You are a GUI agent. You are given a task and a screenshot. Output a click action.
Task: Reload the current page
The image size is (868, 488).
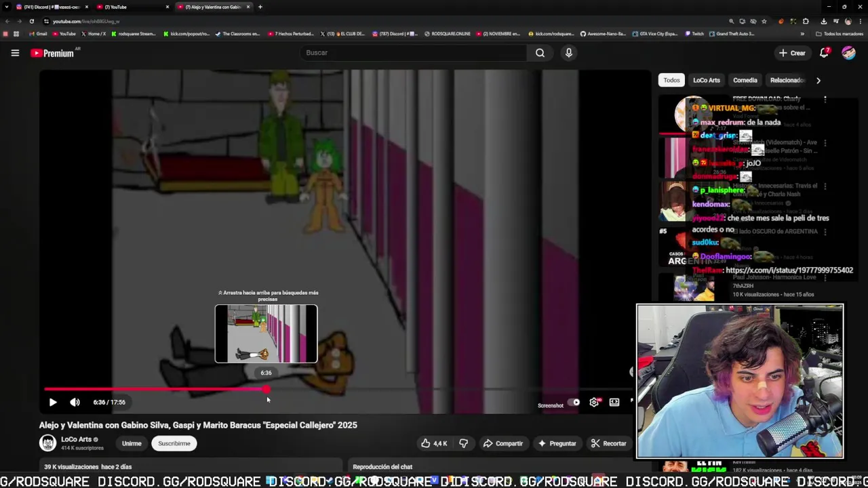[x=31, y=21]
